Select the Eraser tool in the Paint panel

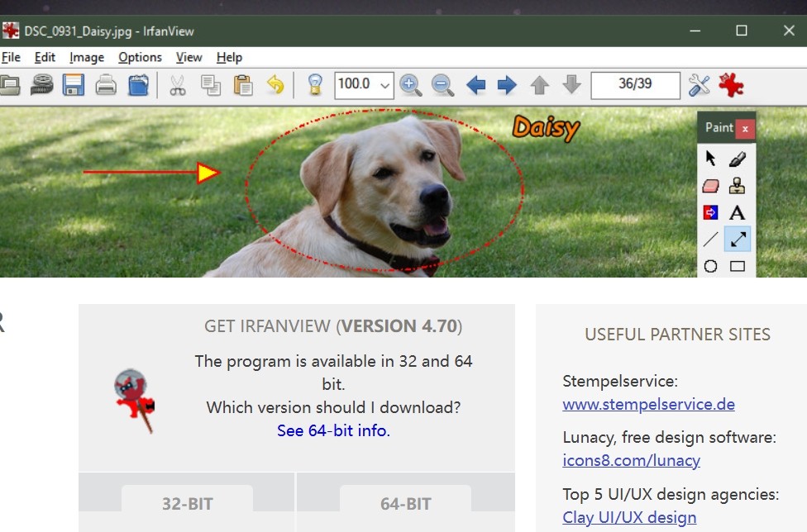(x=710, y=186)
